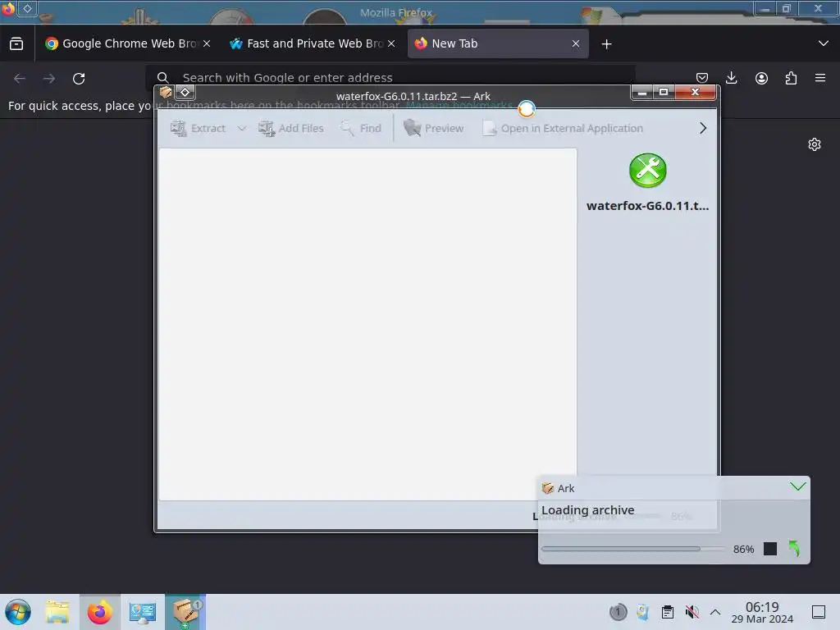840x630 pixels.
Task: Toggle the Ark keep-on-all-desktops pin icon
Action: [x=185, y=92]
